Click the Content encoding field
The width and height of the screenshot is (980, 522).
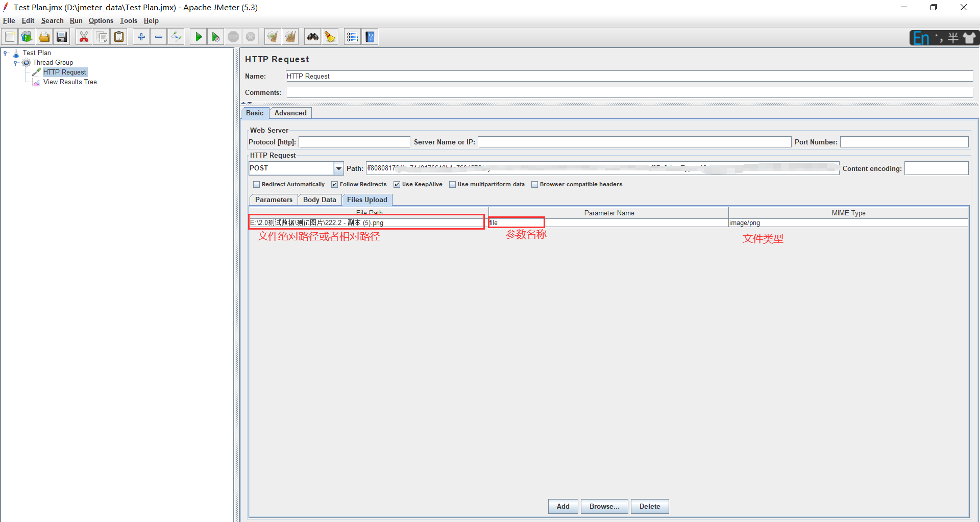pos(937,168)
